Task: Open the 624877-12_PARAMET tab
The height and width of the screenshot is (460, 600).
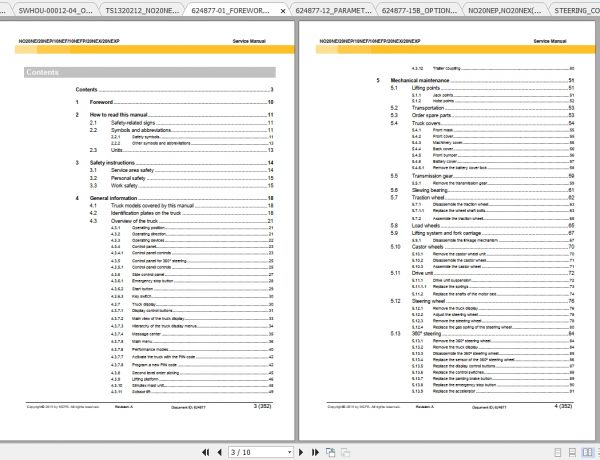Action: [x=333, y=10]
